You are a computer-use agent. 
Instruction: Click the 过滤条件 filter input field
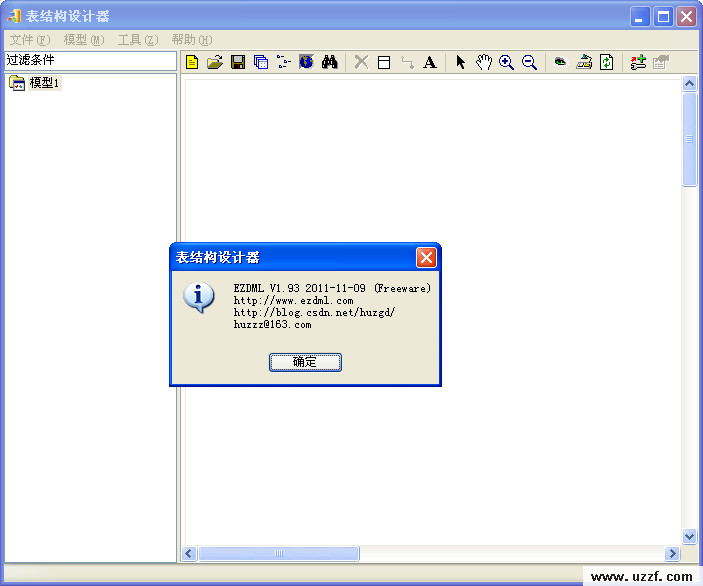[x=91, y=61]
